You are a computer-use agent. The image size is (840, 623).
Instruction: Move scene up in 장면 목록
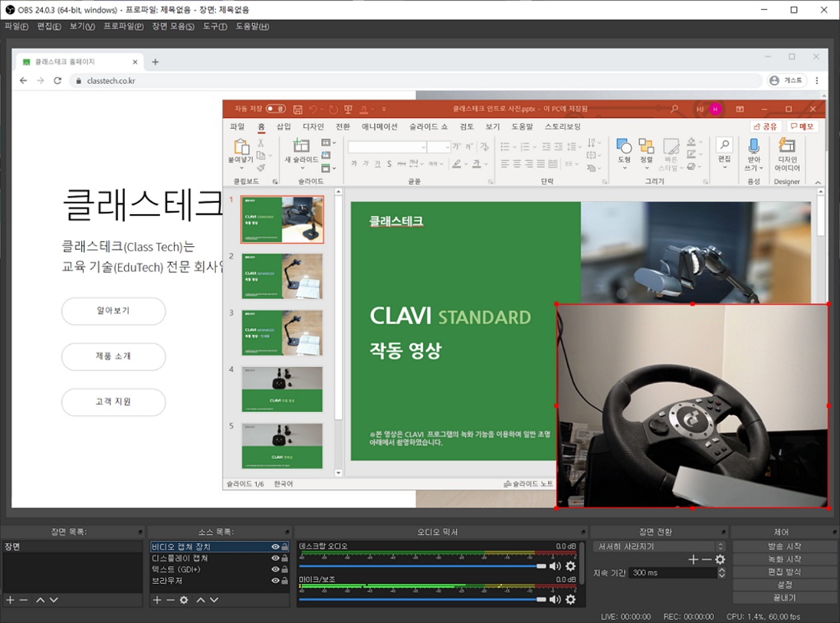point(40,600)
